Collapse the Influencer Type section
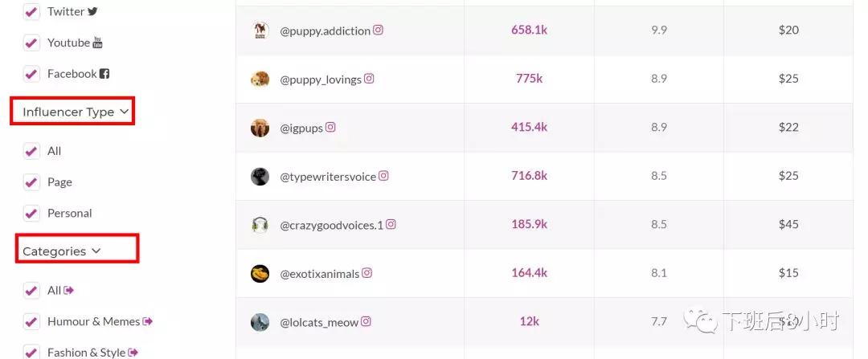Viewport: 868px width, 359px height. coord(76,112)
